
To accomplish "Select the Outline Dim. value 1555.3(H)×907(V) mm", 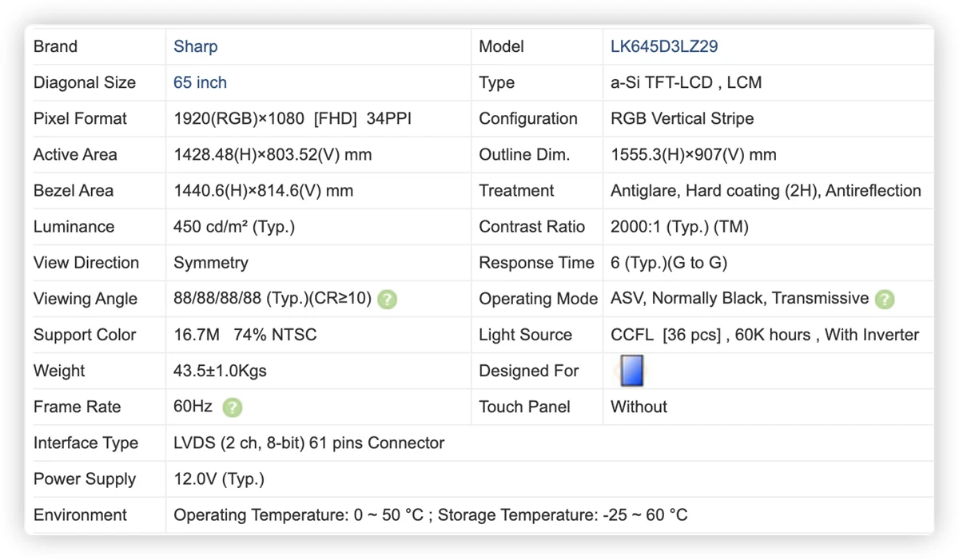I will point(693,154).
